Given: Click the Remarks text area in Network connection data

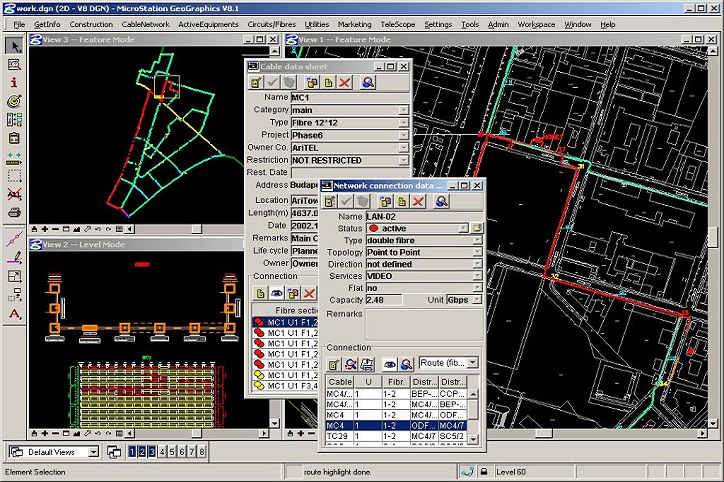Looking at the screenshot, I should click(x=424, y=325).
